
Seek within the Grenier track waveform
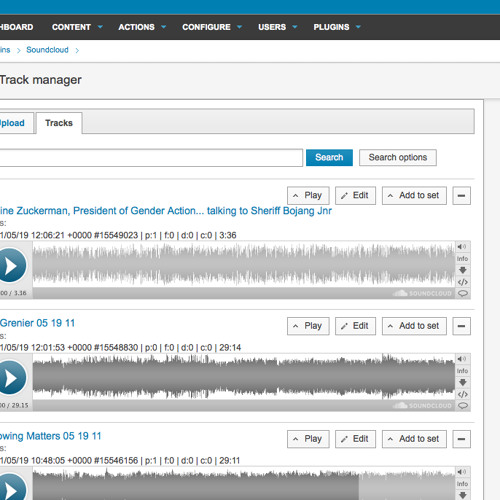244,377
